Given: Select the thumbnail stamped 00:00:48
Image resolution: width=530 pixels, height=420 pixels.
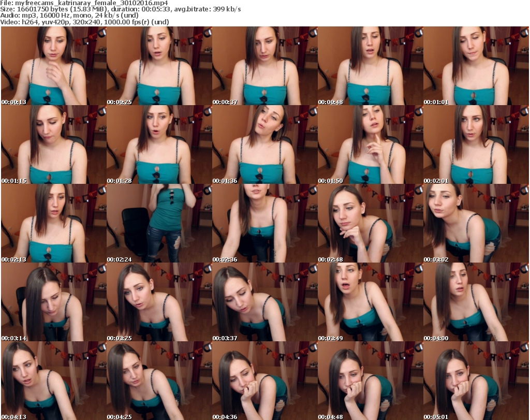Looking at the screenshot, I should click(371, 66).
